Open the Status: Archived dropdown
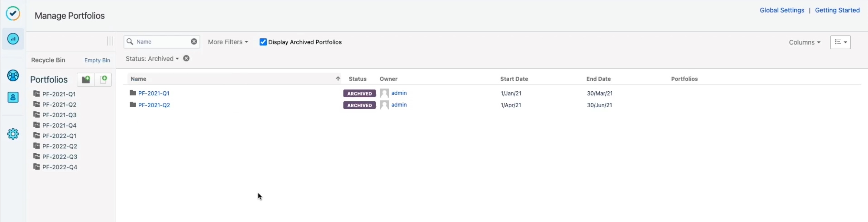 tap(152, 59)
